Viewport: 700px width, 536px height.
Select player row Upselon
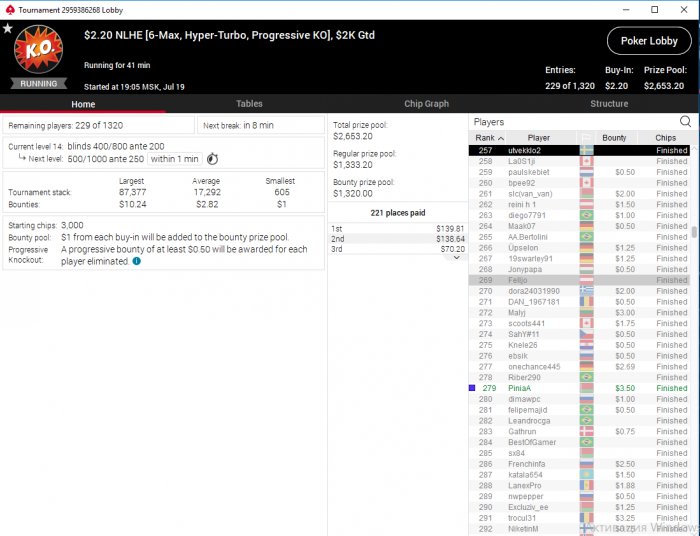(x=579, y=248)
